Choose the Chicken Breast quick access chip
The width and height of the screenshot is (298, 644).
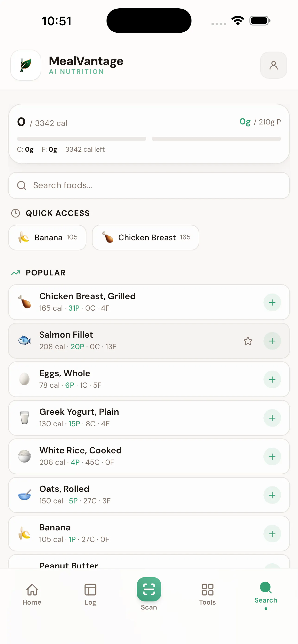click(145, 237)
